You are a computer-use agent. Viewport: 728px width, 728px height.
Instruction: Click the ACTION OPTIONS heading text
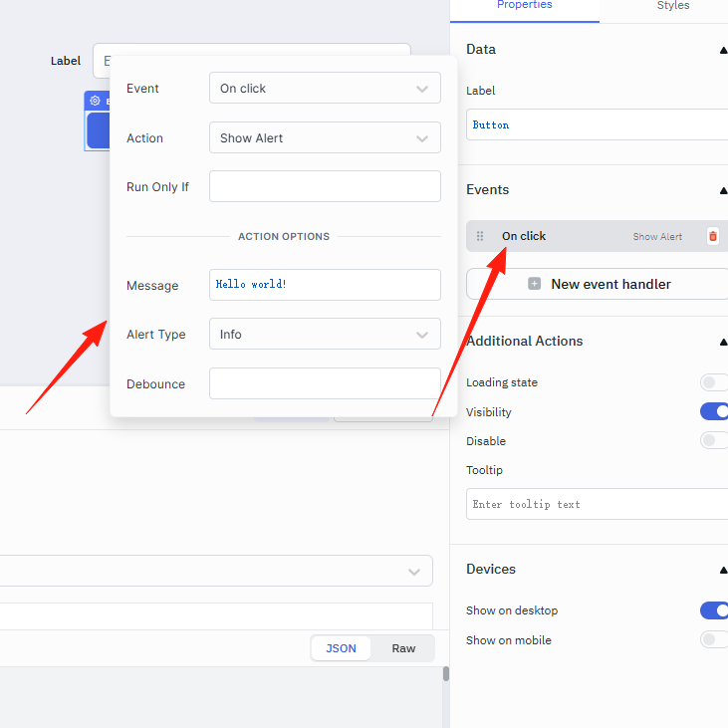(x=284, y=236)
